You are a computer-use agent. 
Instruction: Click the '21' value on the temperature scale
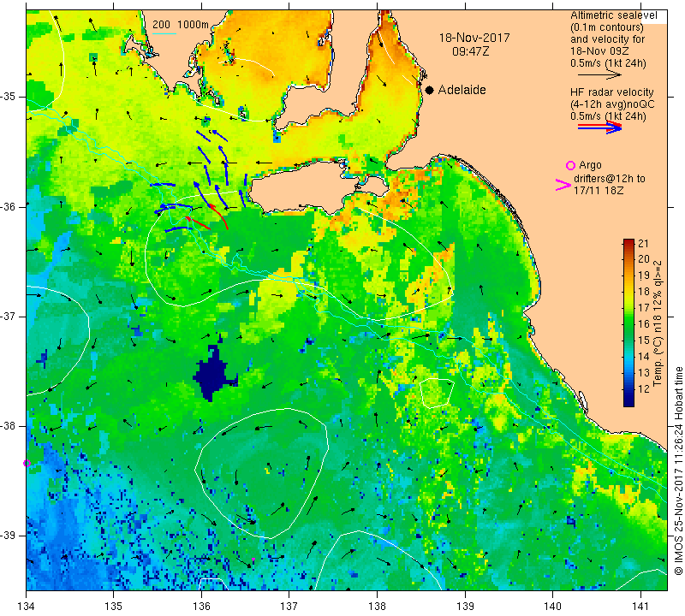pos(643,244)
